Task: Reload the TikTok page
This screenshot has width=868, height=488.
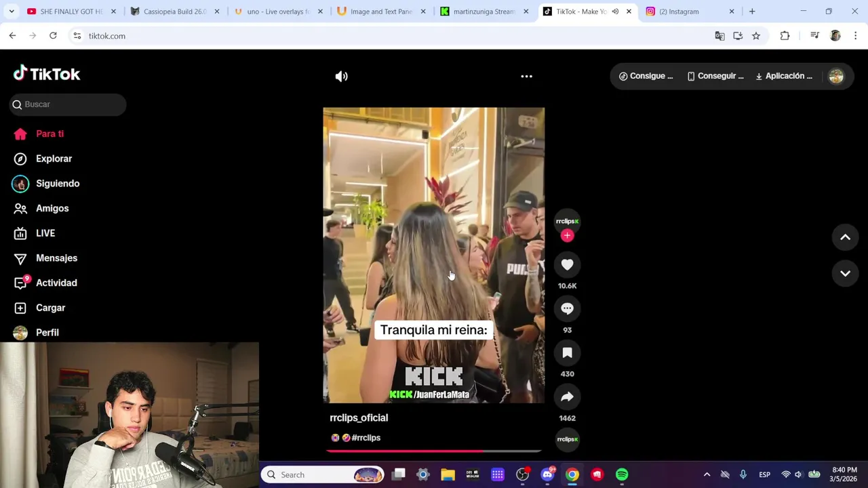Action: click(53, 36)
